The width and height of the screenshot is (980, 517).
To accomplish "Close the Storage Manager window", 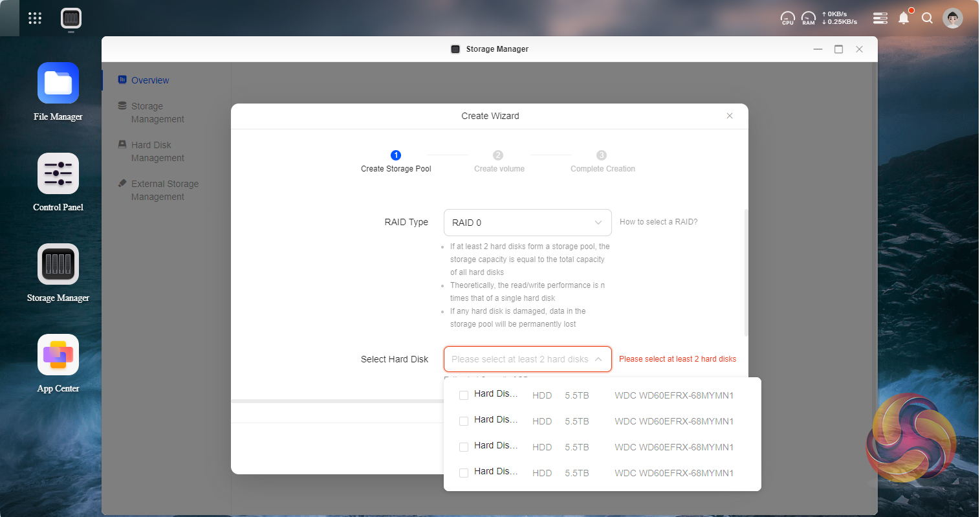I will tap(860, 49).
